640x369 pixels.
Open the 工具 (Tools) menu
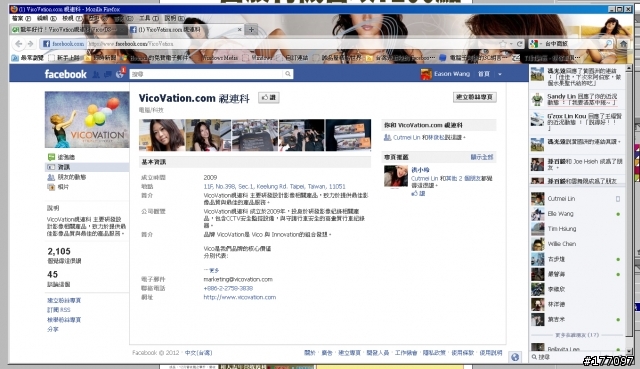149,18
